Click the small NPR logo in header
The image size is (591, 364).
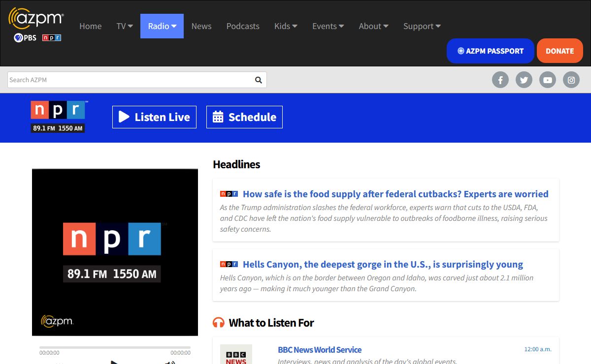click(x=52, y=38)
